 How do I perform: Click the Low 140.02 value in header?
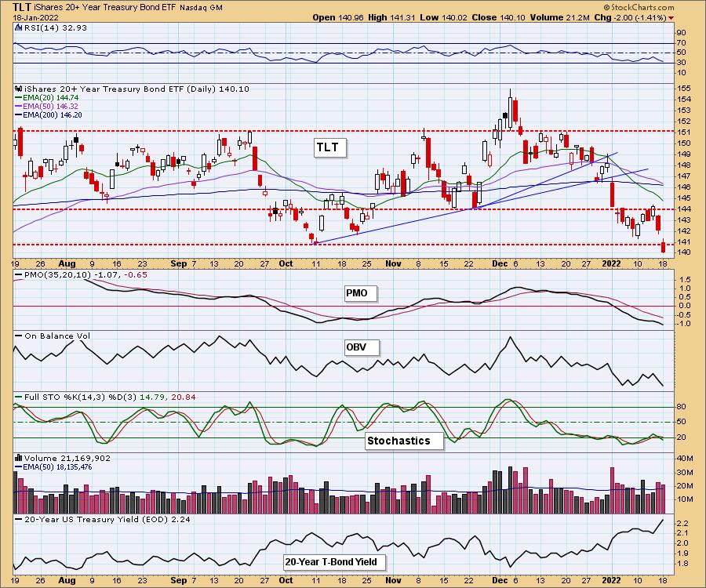click(x=443, y=17)
